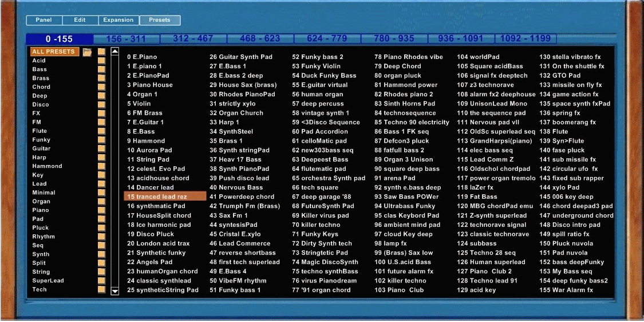644x322 pixels.
Task: Load preset 15 tranced lead rez
Action: (165, 197)
